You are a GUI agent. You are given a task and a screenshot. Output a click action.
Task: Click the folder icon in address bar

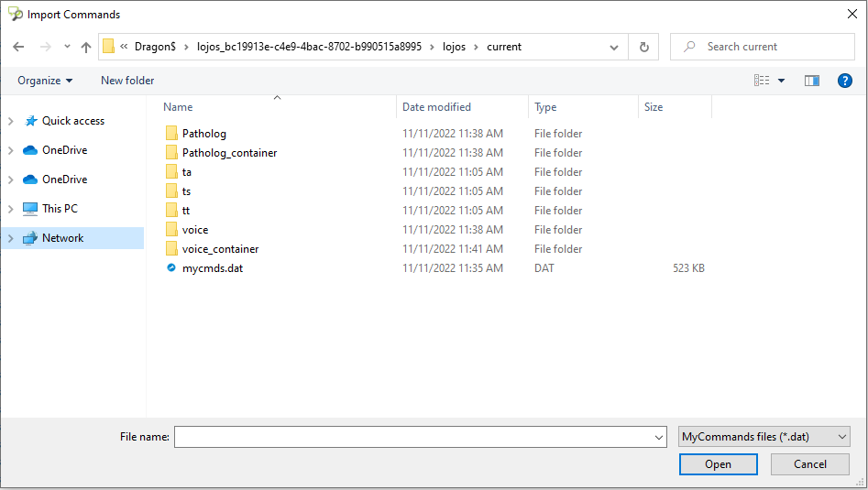pos(108,47)
